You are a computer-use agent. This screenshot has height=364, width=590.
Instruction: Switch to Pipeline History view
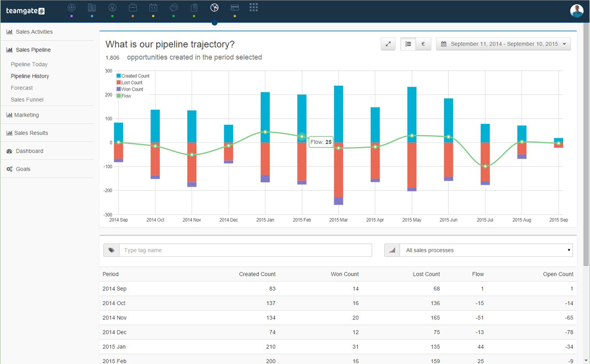[30, 76]
